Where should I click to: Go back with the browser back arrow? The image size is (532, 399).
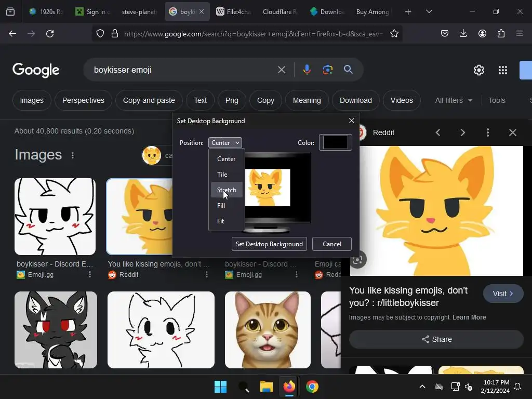(x=12, y=34)
